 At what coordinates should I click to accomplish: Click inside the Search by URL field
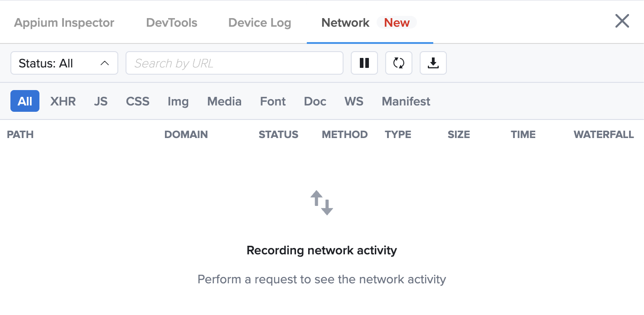click(234, 63)
